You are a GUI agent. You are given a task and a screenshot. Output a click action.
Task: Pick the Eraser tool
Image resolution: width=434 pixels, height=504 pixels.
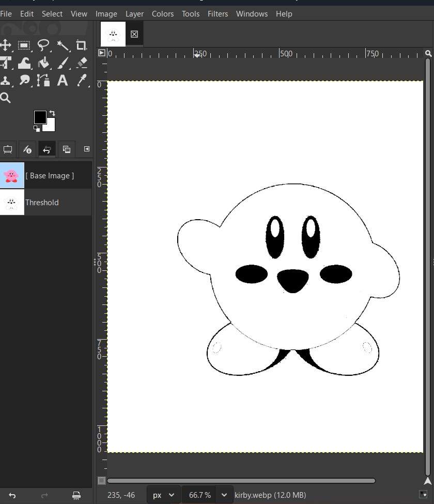tap(81, 63)
